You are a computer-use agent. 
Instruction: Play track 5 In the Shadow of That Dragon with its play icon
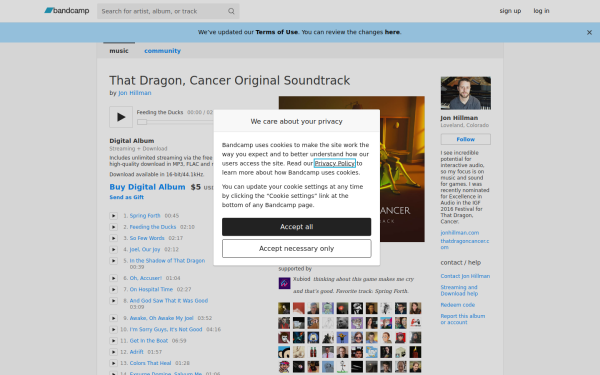click(x=113, y=261)
